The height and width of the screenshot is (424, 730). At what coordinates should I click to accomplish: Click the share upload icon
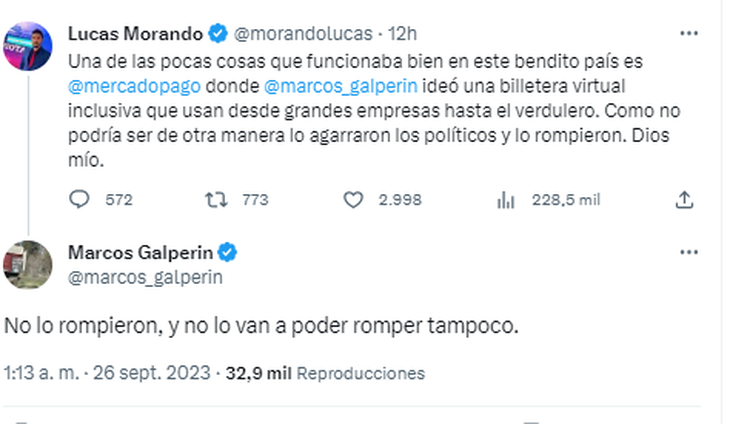[685, 200]
